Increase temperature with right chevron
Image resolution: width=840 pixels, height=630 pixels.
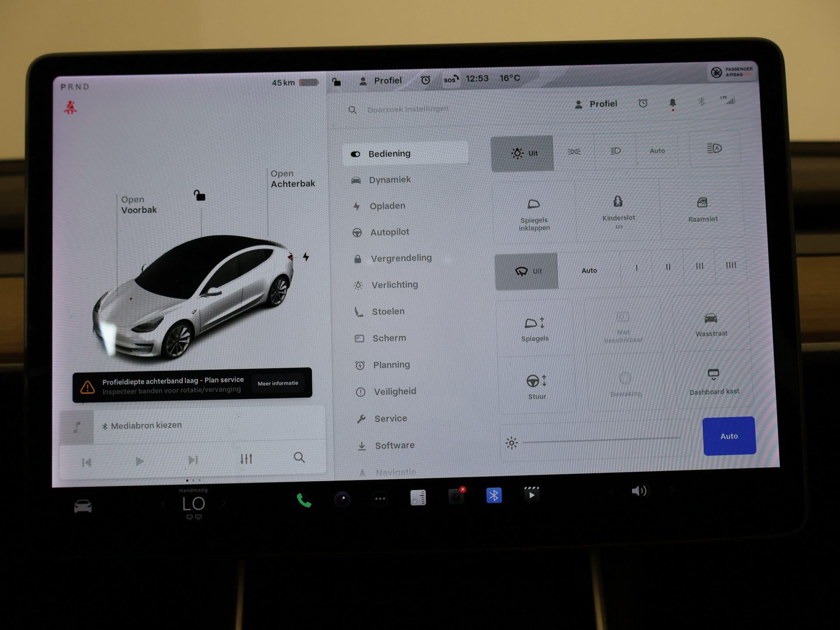pyautogui.click(x=224, y=503)
